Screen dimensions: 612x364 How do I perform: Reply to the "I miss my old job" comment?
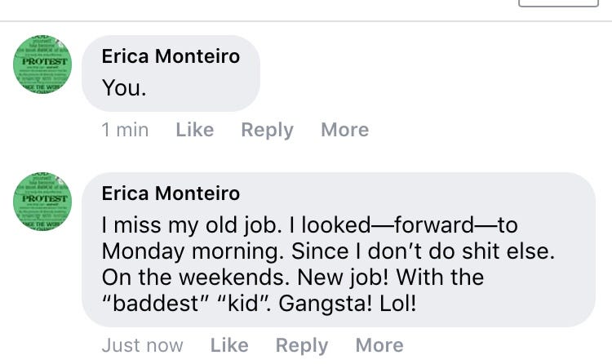click(301, 345)
